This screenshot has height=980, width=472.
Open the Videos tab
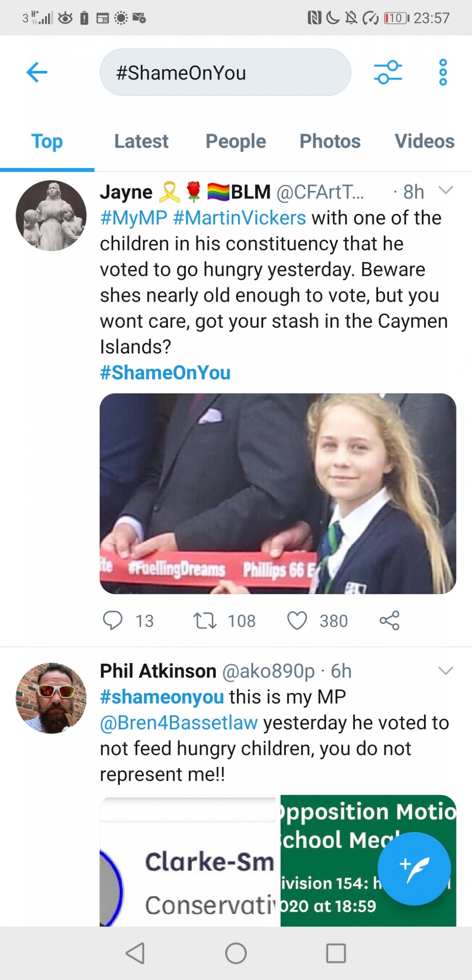point(424,141)
